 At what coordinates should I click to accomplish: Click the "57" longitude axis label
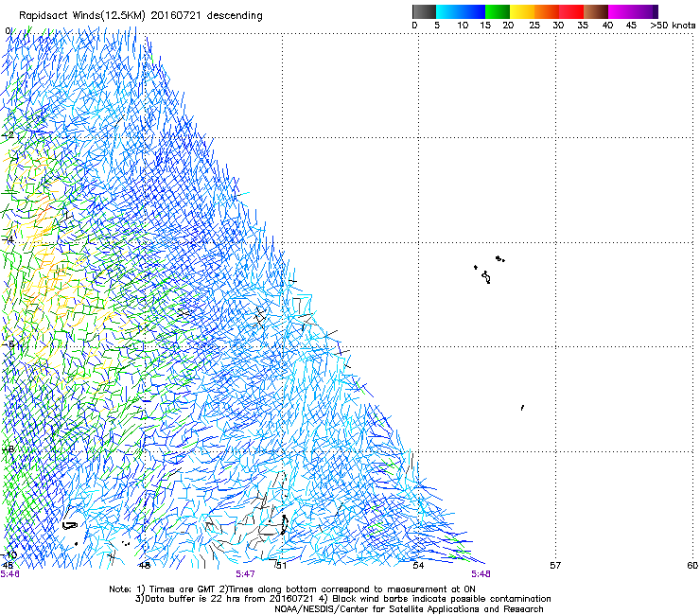[x=555, y=566]
